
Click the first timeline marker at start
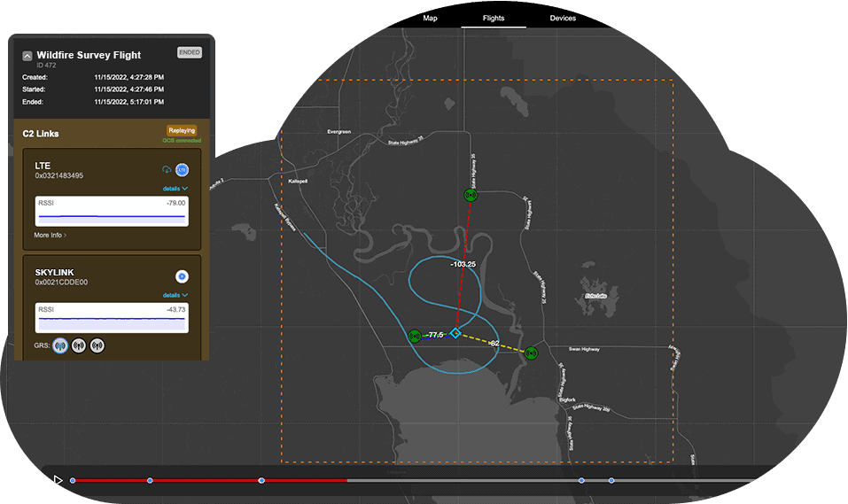[73, 480]
